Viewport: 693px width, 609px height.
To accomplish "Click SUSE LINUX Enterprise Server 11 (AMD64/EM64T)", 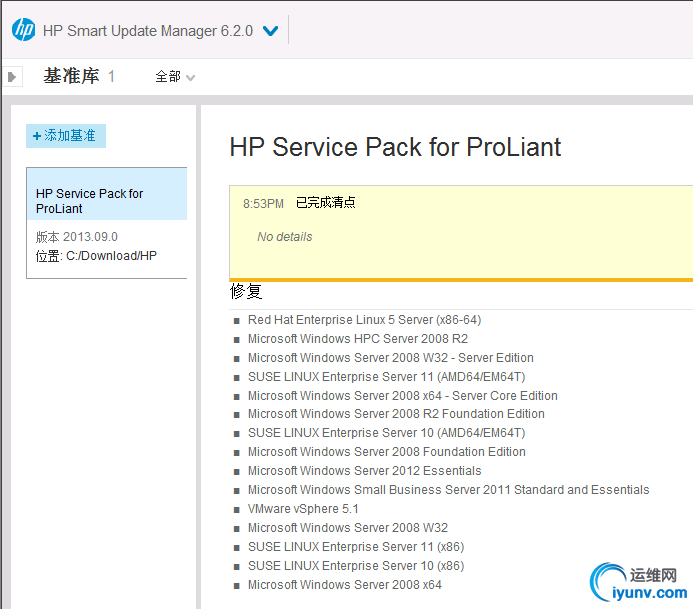I will tap(386, 377).
